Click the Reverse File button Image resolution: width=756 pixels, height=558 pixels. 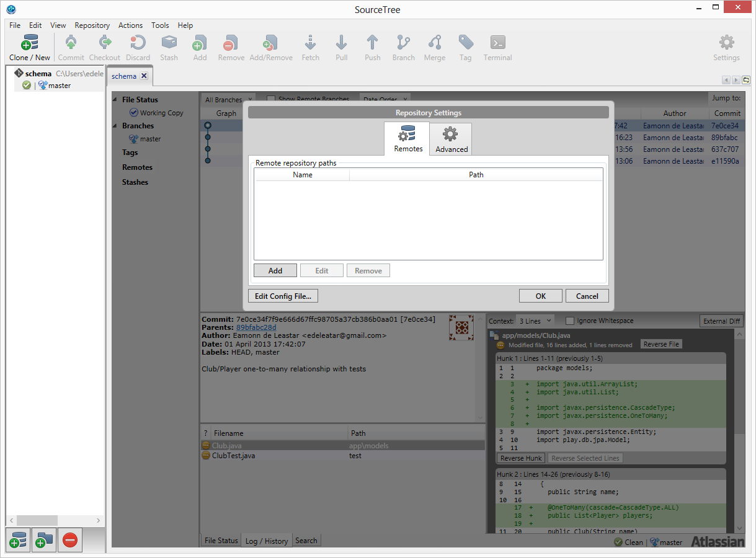[x=660, y=344]
